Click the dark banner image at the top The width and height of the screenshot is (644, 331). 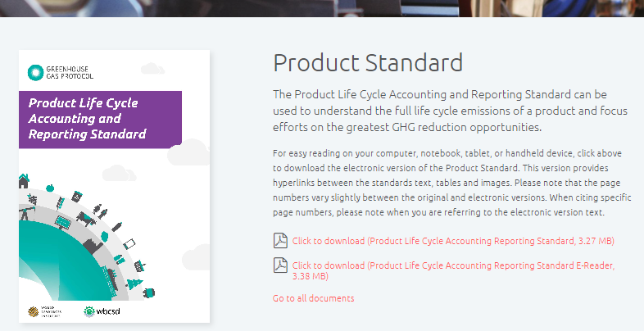click(x=322, y=8)
